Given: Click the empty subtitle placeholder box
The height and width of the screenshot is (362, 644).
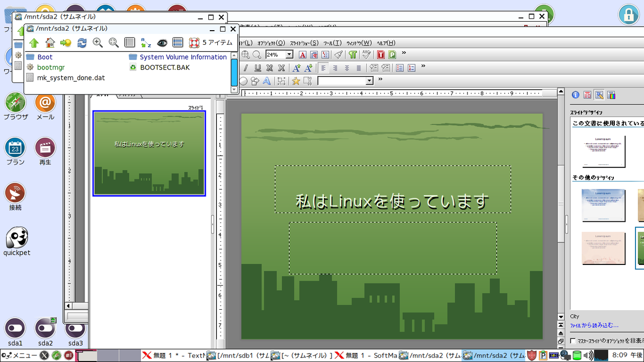Looking at the screenshot, I should coord(392,248).
